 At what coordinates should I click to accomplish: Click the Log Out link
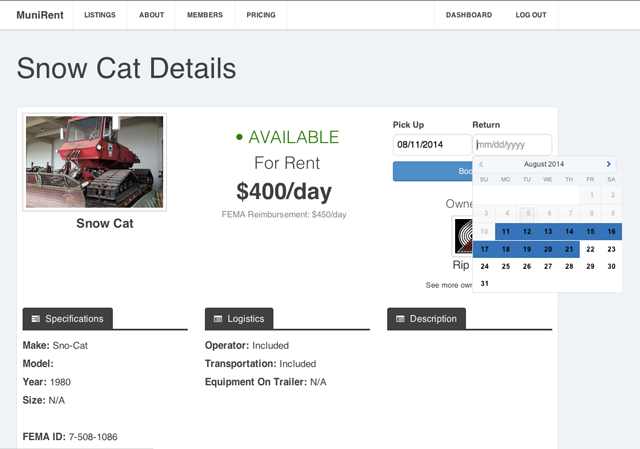pos(531,15)
